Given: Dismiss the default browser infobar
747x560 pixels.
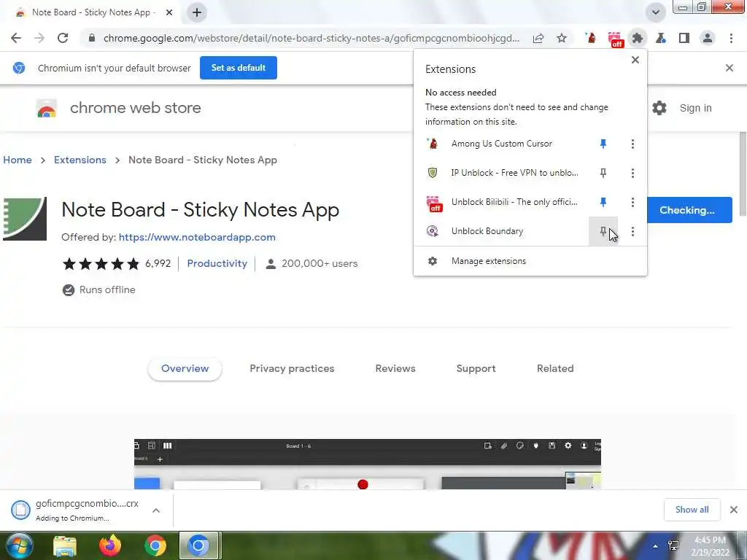Looking at the screenshot, I should [729, 68].
